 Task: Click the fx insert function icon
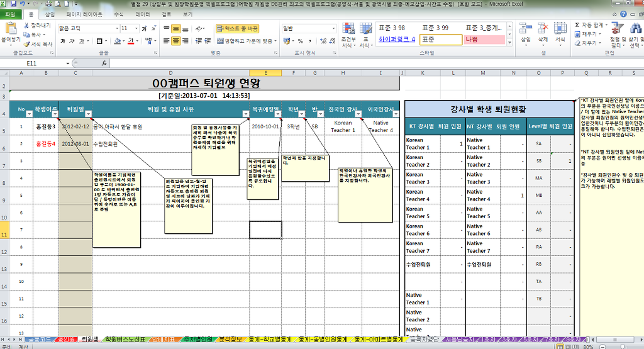click(x=104, y=64)
